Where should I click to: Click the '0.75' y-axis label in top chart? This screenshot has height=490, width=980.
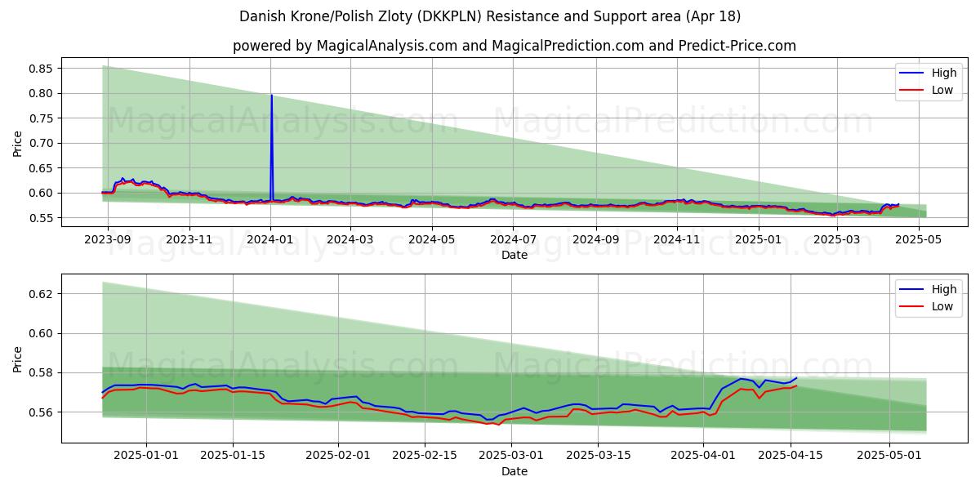(40, 118)
